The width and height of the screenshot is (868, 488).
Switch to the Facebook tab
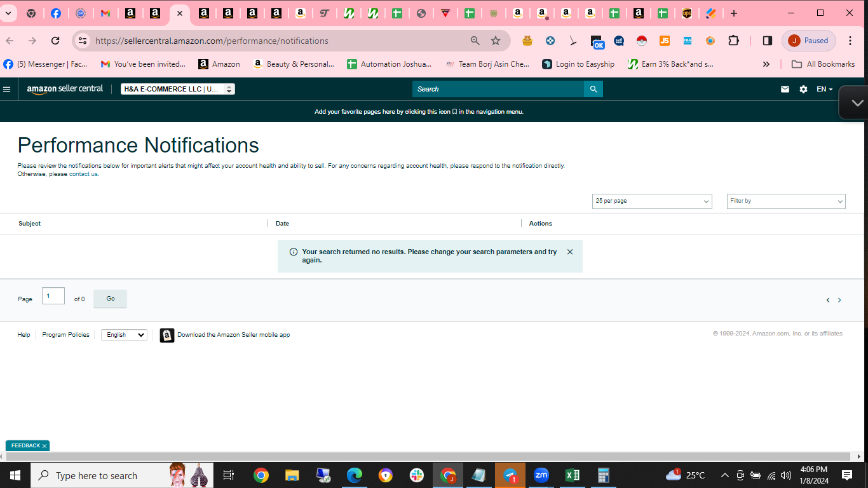pos(56,13)
